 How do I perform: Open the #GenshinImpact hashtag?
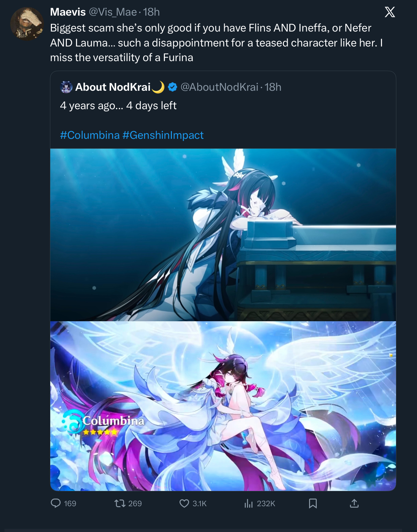[163, 135]
